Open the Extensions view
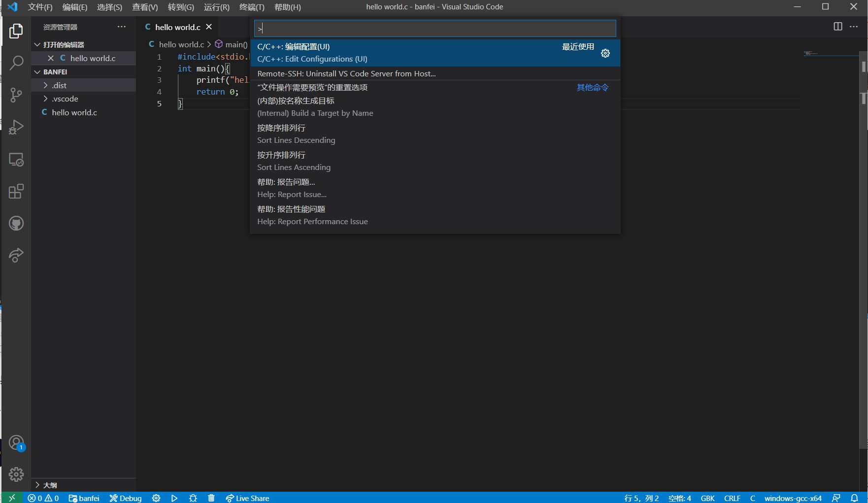Screen dimensions: 868x503 coord(16,191)
